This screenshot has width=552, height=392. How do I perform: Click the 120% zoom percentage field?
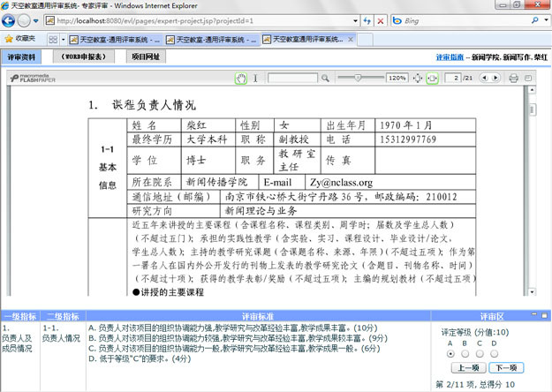pyautogui.click(x=397, y=78)
